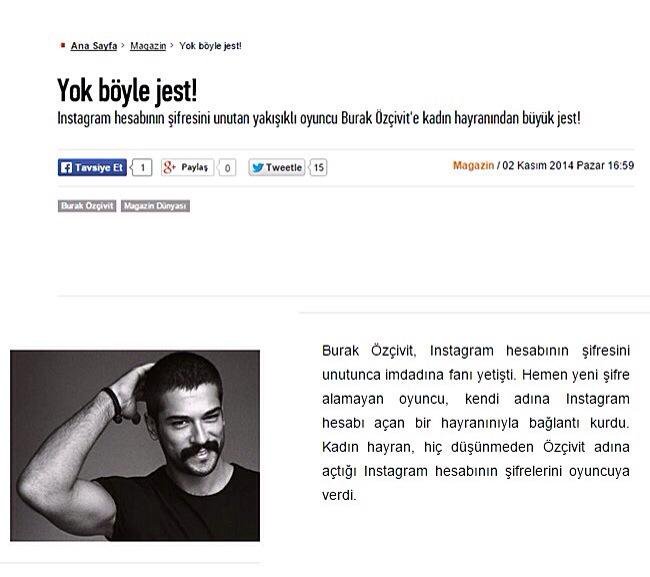The width and height of the screenshot is (650, 577).
Task: Click the Facebook logo on Tavsiye Et
Action: 66,167
